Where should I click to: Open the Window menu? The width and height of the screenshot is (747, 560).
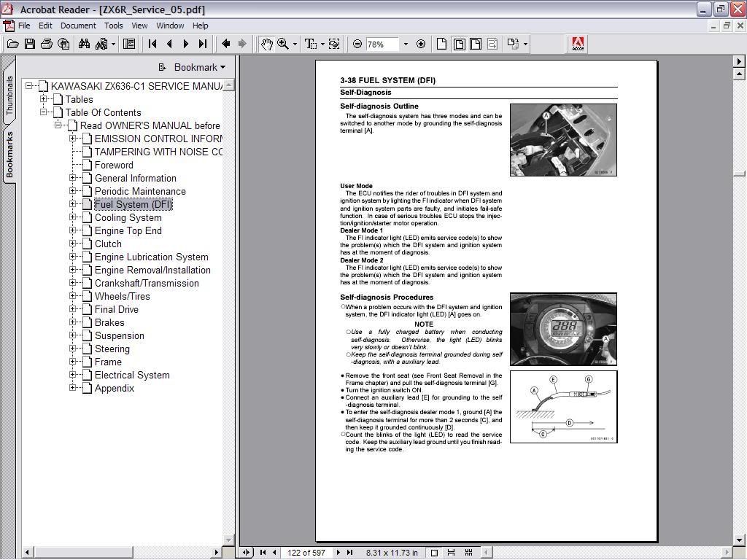170,26
